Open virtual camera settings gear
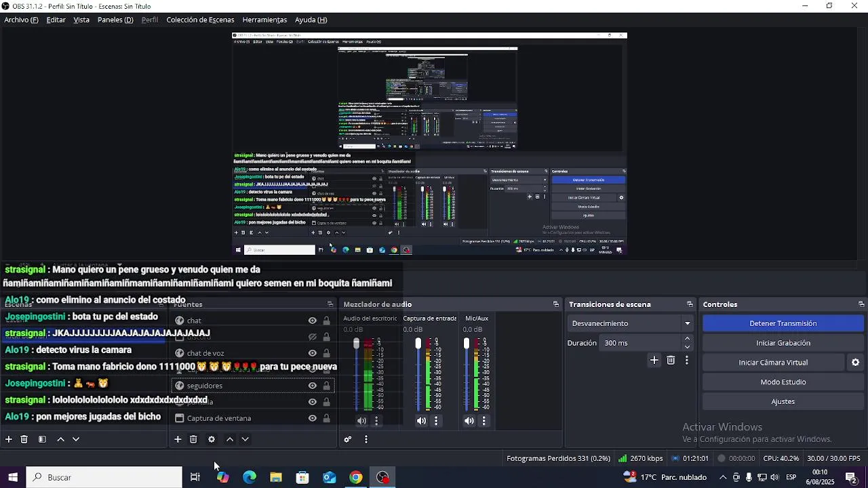868x488 pixels. (x=856, y=363)
